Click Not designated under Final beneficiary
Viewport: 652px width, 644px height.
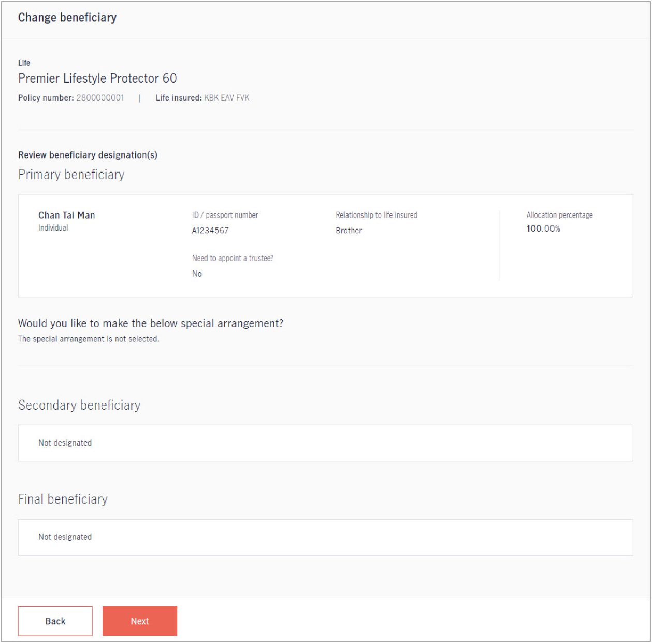point(65,537)
